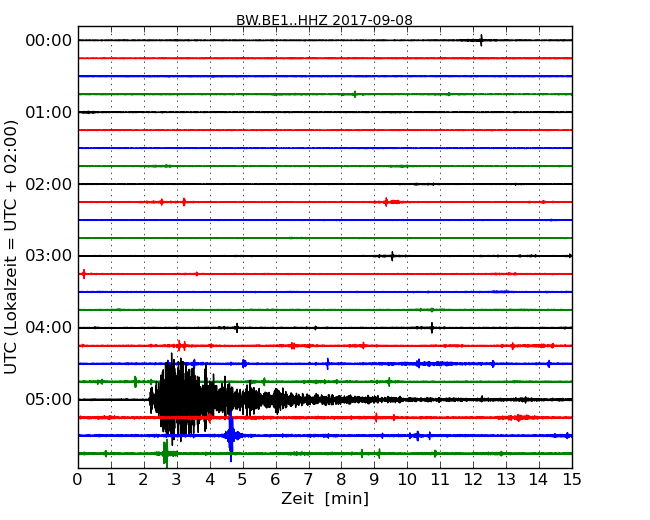This screenshot has width=650, height=520.
Task: Select the Zeit [min] x-axis label
Action: 325,498
